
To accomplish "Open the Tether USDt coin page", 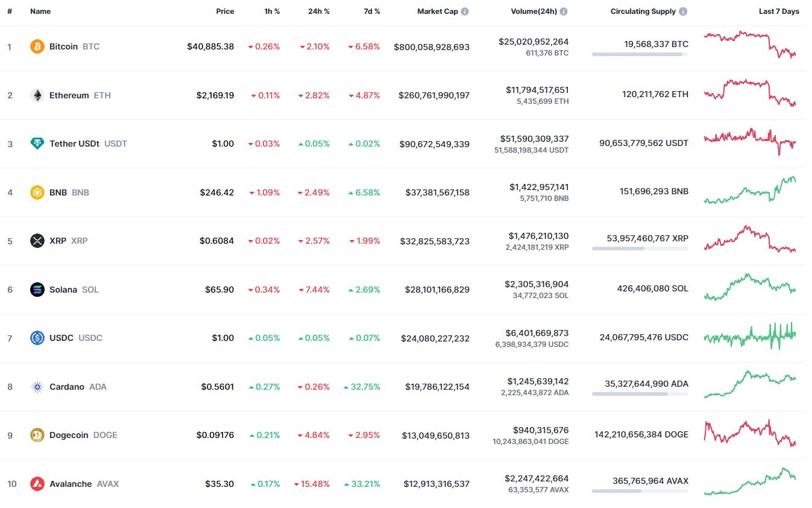I will [89, 144].
